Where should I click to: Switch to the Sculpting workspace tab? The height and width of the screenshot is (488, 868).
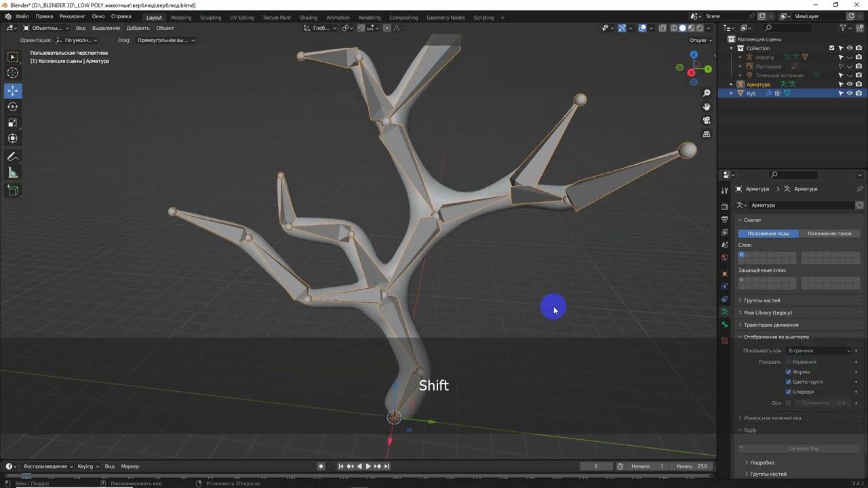click(x=210, y=18)
